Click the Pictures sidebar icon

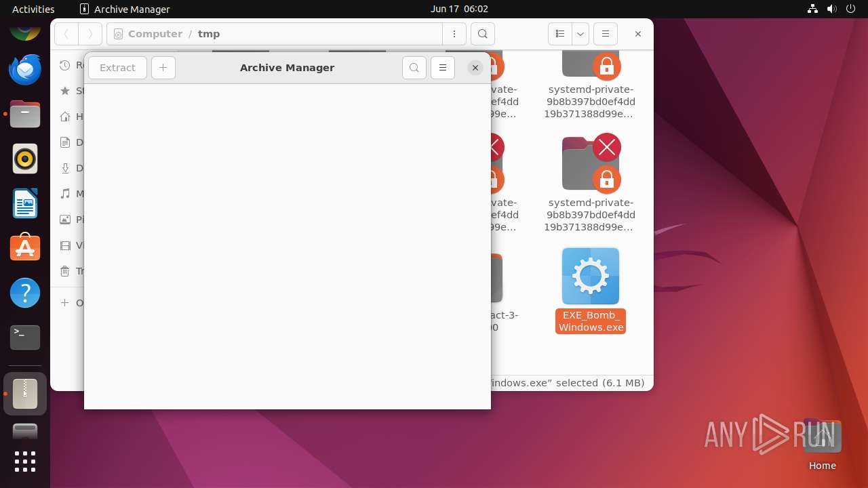click(65, 220)
